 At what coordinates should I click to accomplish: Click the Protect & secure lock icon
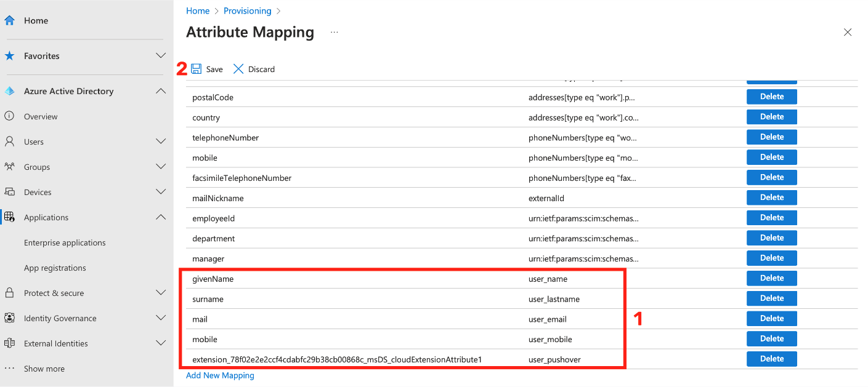(x=9, y=293)
